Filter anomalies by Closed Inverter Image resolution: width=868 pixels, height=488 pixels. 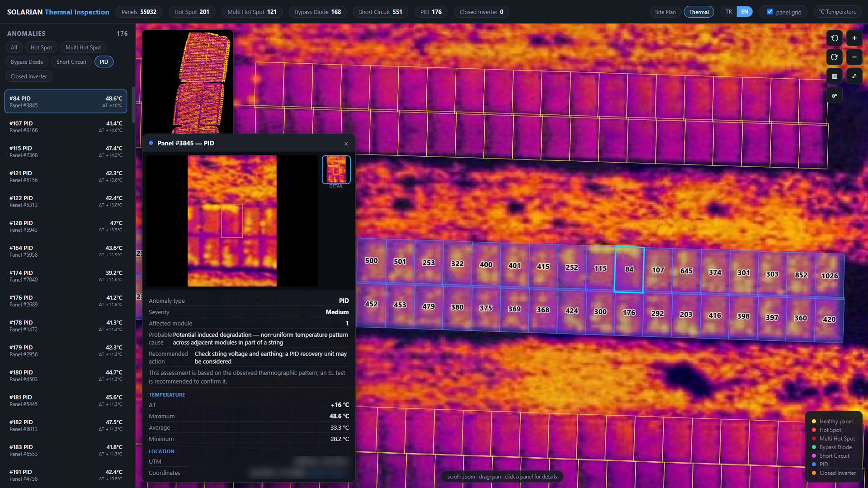29,76
